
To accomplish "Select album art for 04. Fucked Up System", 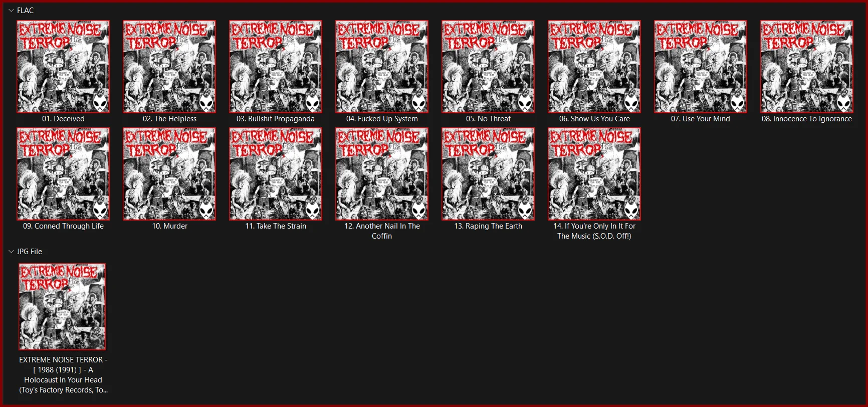I will tap(382, 67).
